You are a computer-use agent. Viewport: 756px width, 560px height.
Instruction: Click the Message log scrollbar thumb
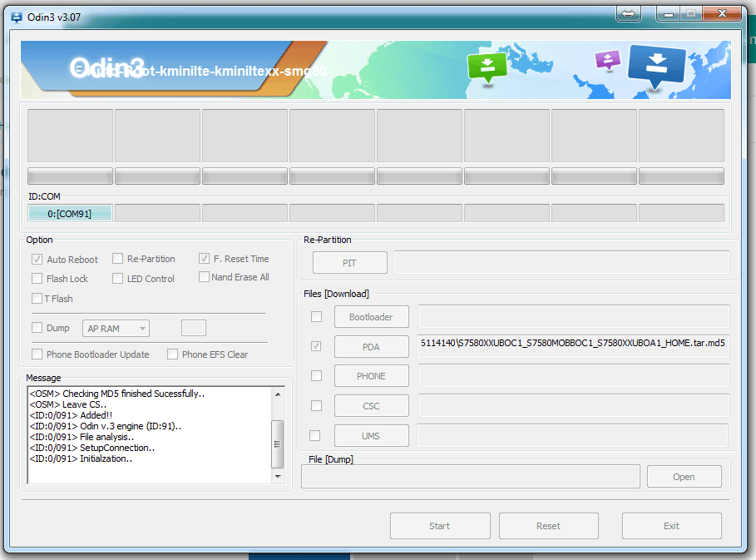click(278, 444)
